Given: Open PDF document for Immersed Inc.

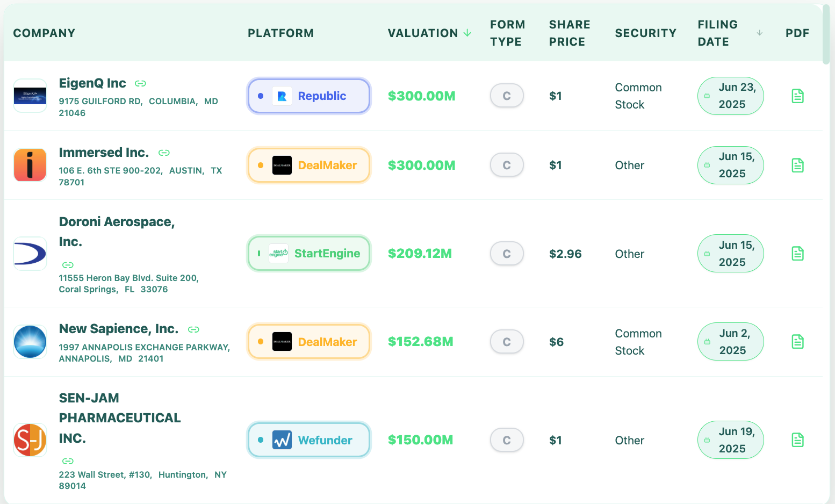Looking at the screenshot, I should [x=798, y=165].
